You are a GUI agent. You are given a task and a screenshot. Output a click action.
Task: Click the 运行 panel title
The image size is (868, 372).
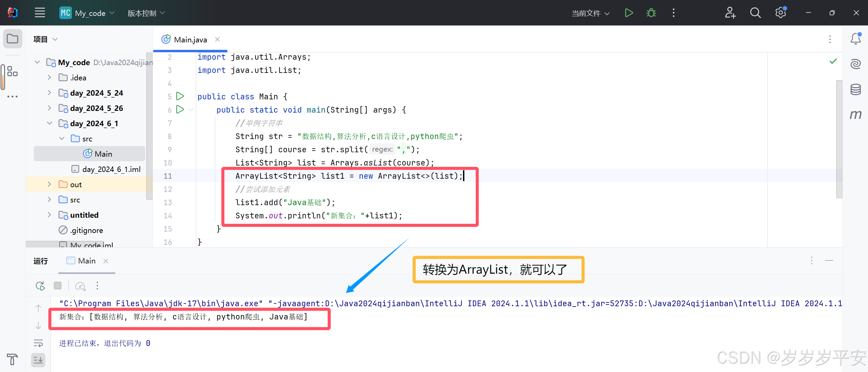point(40,261)
